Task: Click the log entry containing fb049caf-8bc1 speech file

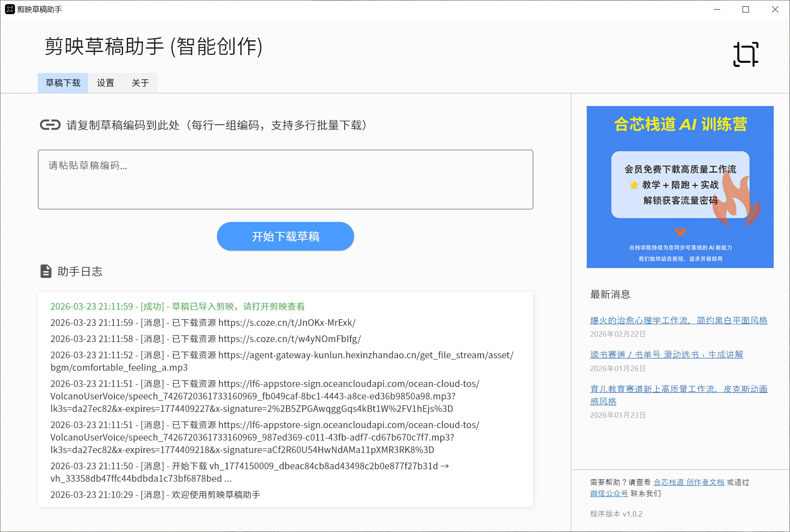Action: coord(265,396)
